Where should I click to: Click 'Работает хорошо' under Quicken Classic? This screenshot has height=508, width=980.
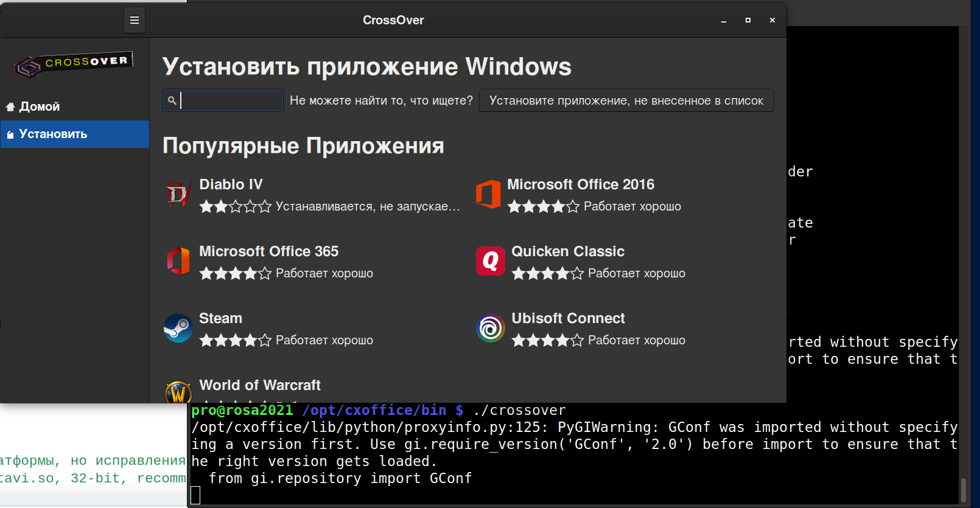click(x=637, y=274)
